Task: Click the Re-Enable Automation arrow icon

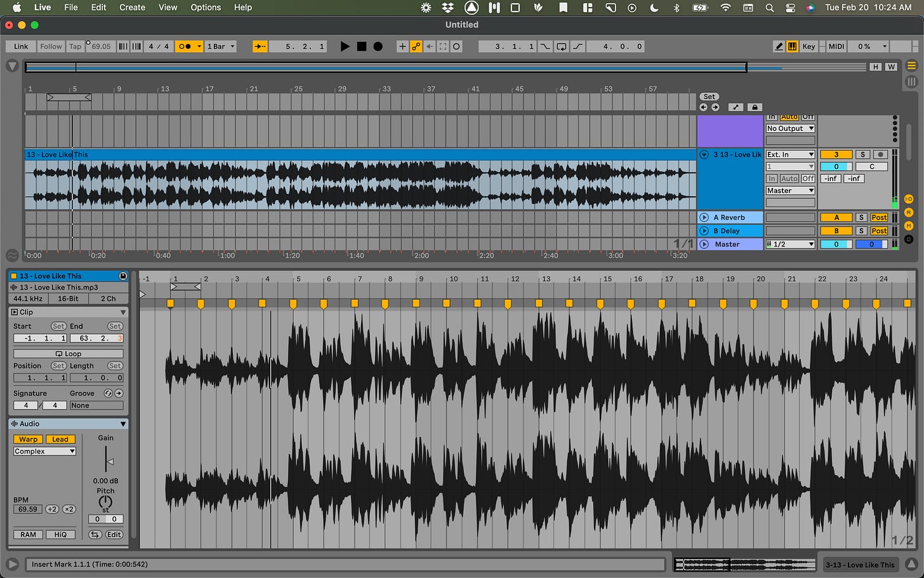Action: [x=430, y=46]
